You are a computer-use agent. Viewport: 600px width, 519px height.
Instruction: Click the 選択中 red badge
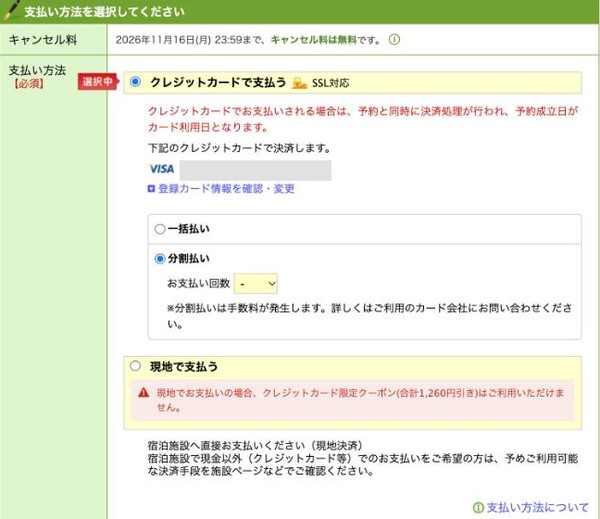click(98, 82)
